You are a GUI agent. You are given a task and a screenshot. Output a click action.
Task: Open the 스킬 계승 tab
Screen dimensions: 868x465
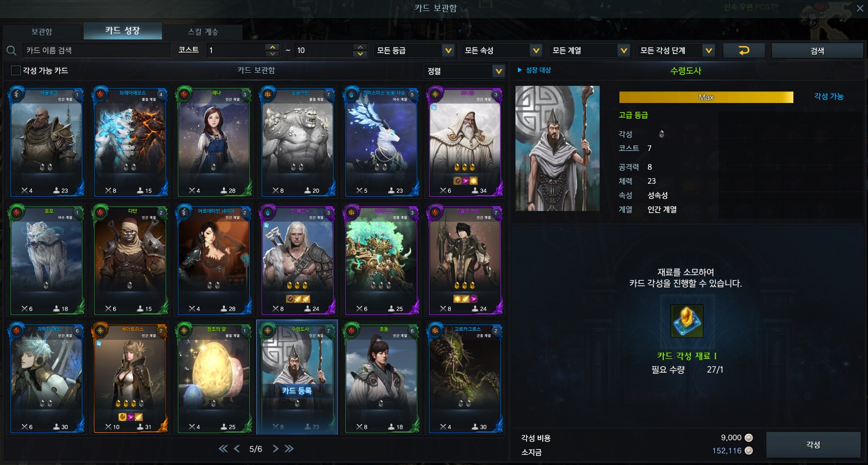click(x=203, y=31)
